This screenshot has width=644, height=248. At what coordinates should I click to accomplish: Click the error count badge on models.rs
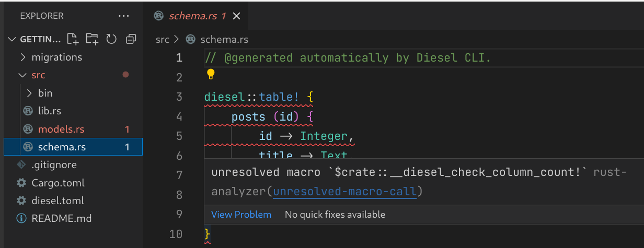click(127, 129)
